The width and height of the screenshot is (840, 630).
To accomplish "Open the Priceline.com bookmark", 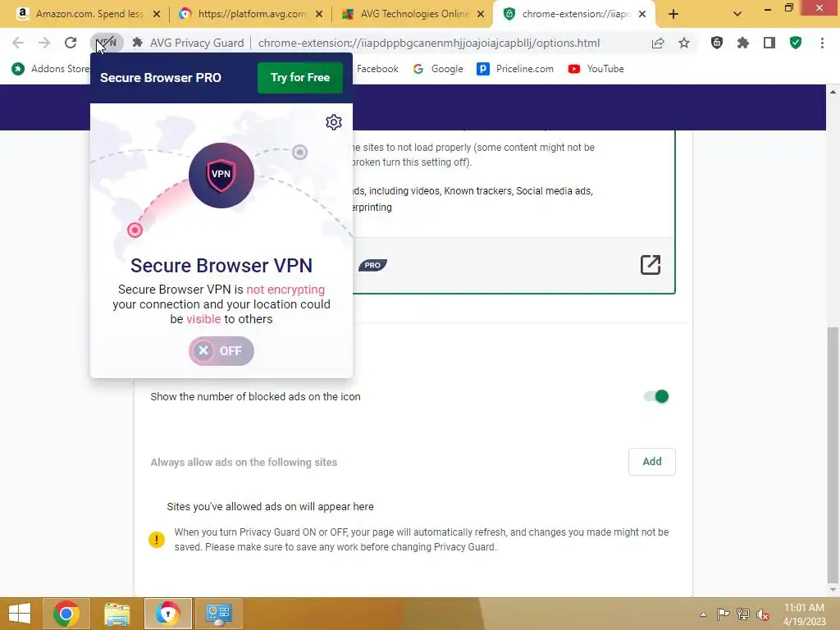I will click(515, 69).
